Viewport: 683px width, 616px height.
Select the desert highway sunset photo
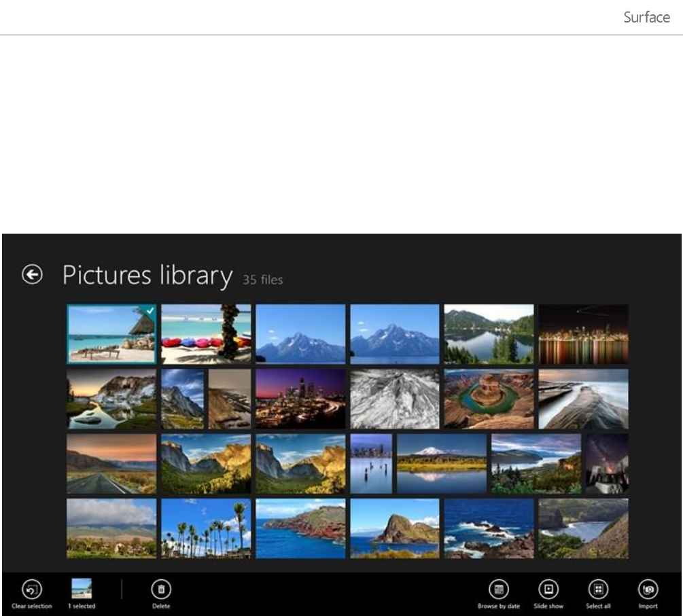tap(111, 464)
